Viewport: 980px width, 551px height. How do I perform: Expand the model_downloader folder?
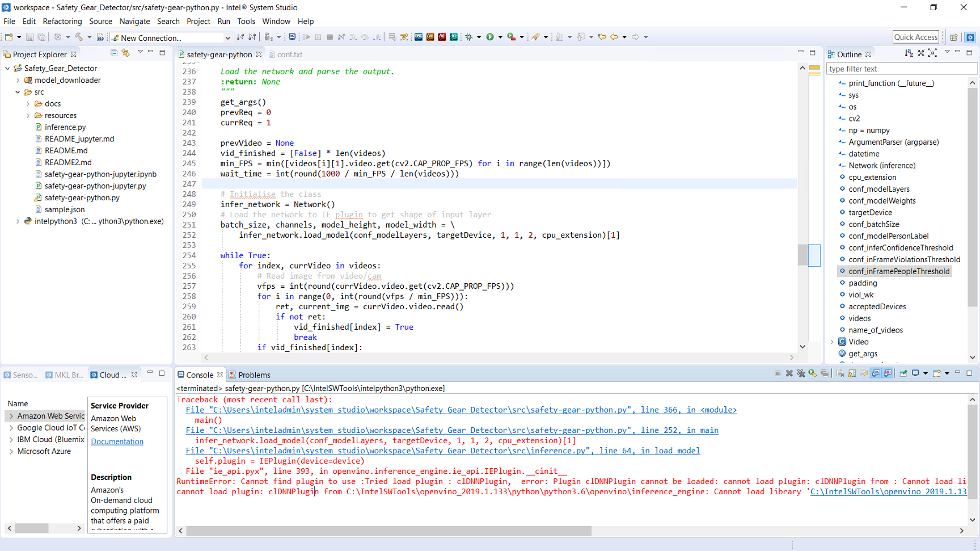[x=18, y=80]
